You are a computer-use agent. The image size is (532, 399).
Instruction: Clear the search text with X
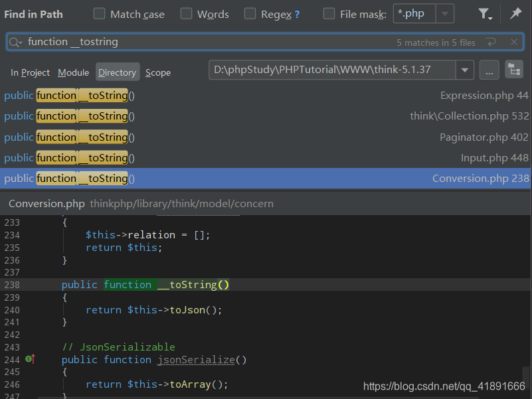pyautogui.click(x=513, y=42)
